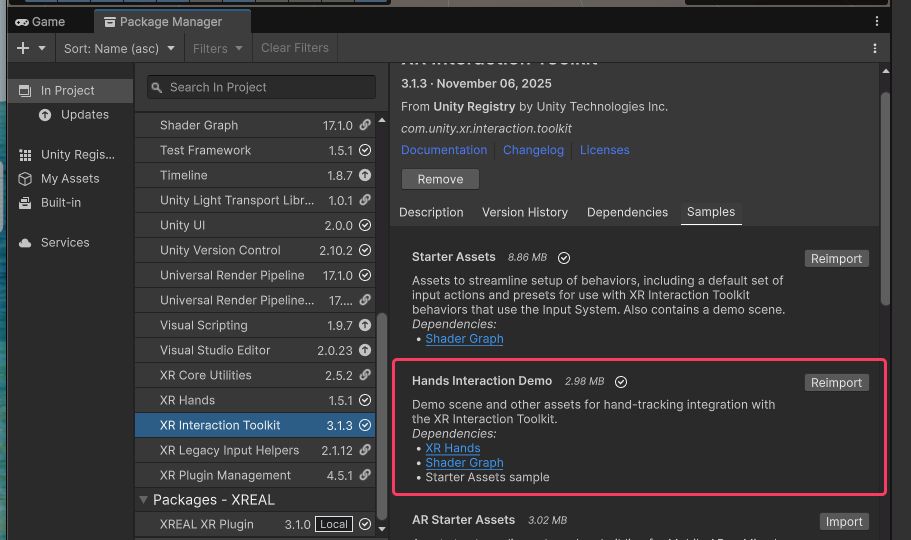Click the dependency link icon on Shader Graph

[x=365, y=125]
